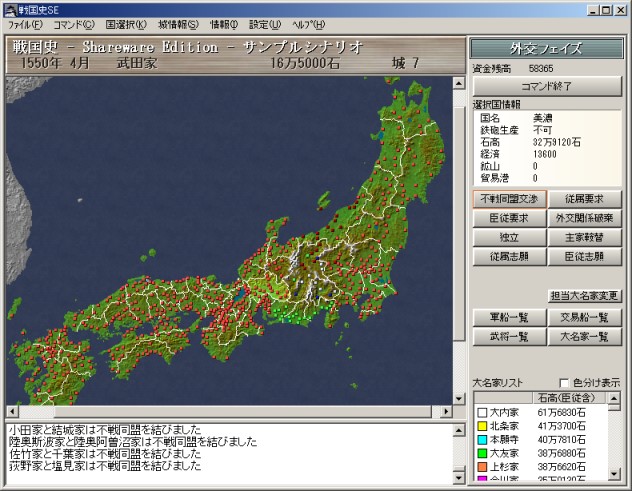Open the 武将一覧 list
Screen dimensions: 632x491
[509, 337]
